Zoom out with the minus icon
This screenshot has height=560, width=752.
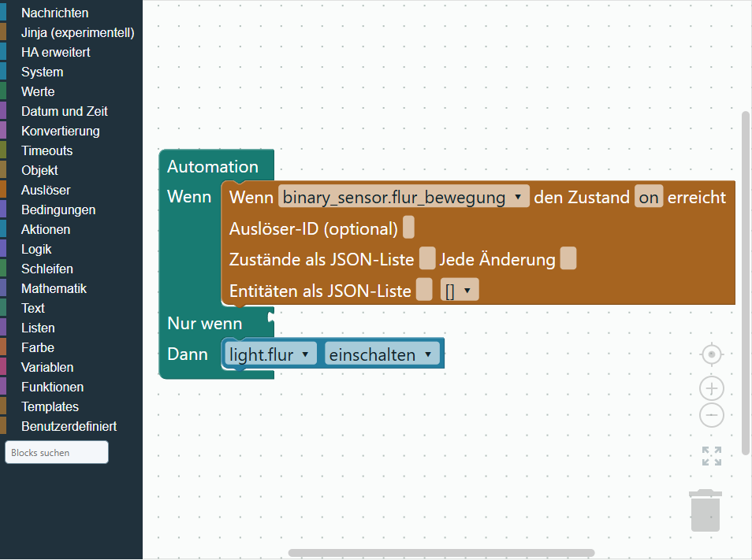[712, 415]
